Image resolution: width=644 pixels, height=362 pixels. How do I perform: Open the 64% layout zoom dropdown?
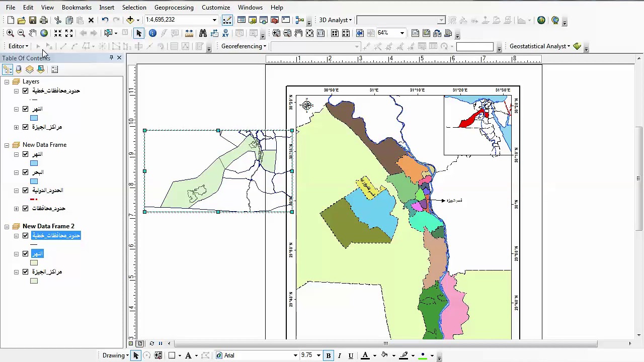(402, 33)
